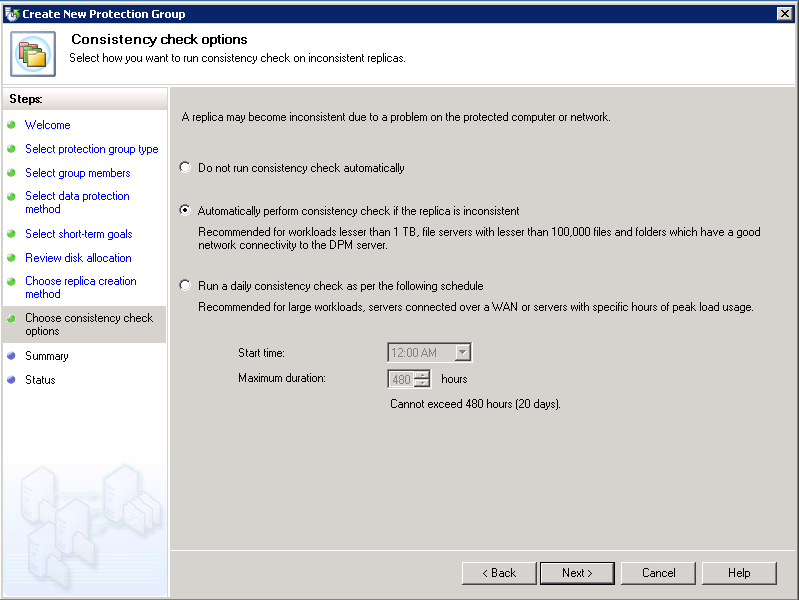This screenshot has width=799, height=600.
Task: Increase Maximum duration with up spinner arrow
Action: point(422,375)
